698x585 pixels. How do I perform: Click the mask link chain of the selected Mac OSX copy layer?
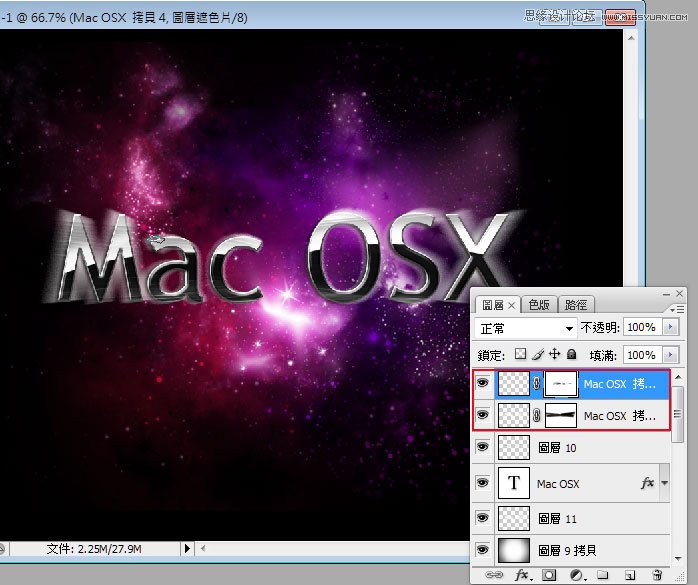(x=537, y=383)
